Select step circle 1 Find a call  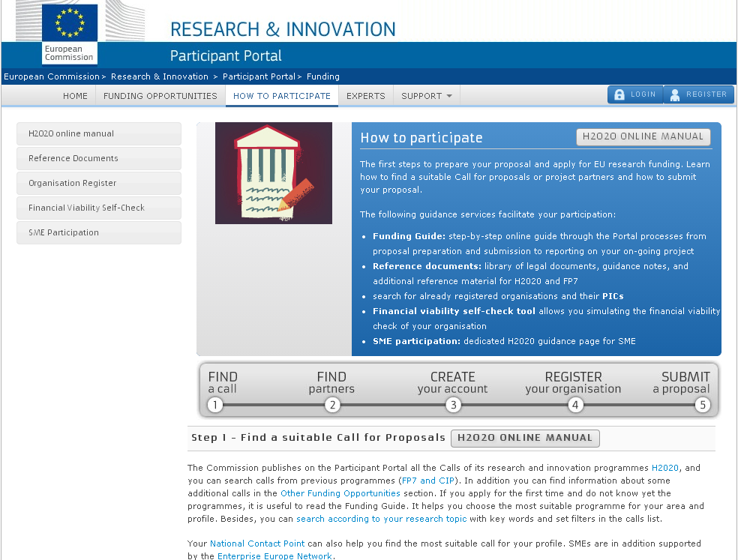click(215, 405)
